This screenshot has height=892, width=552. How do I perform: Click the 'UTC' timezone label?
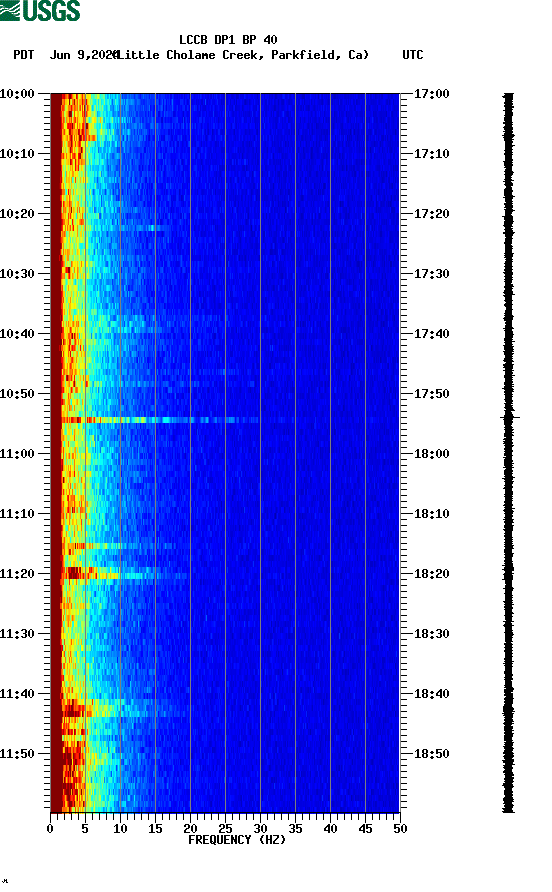(x=413, y=55)
